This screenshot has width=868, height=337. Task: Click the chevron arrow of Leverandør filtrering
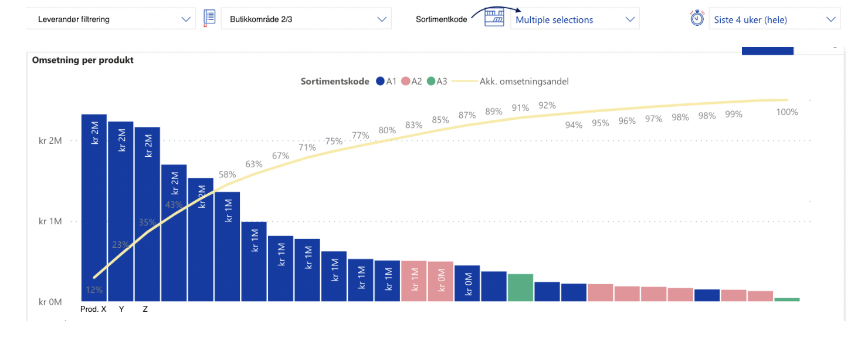click(x=186, y=19)
